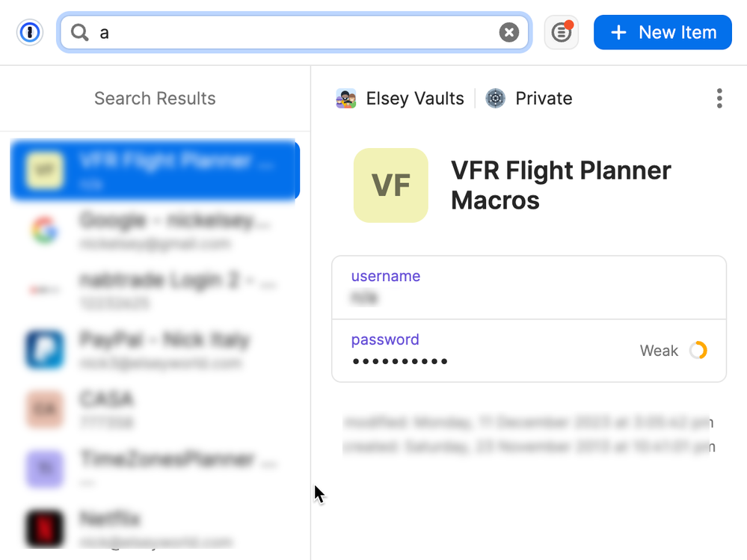Click the Elsey Vaults avatar icon
Screen dimensions: 747x560
click(x=346, y=99)
